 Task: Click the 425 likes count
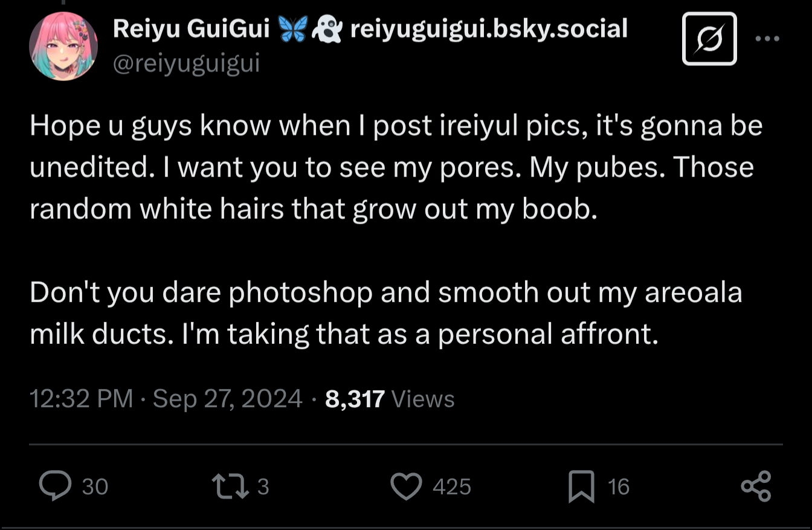coord(452,486)
